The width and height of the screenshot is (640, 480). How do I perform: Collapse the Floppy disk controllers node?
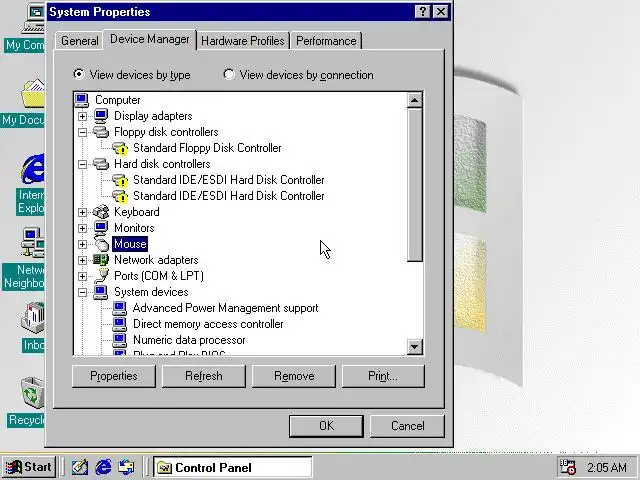click(82, 132)
